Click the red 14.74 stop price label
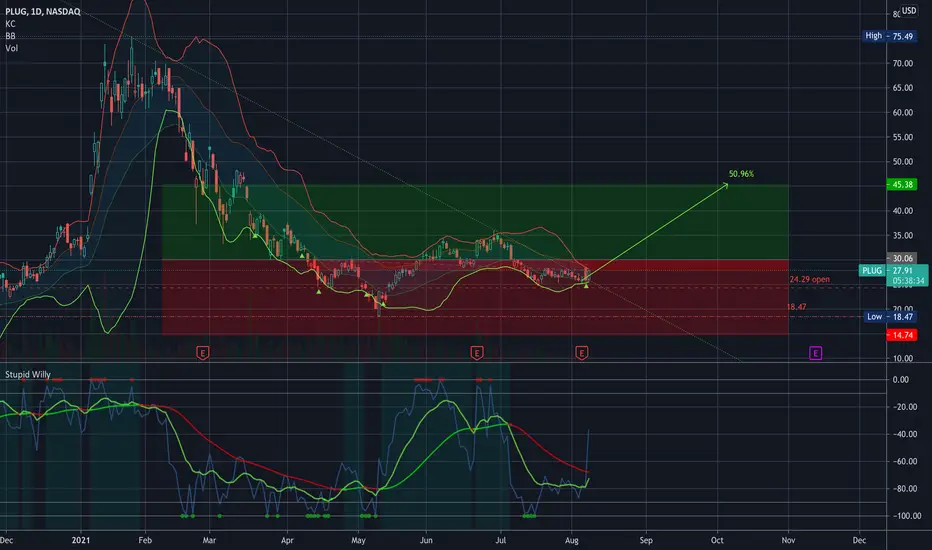The height and width of the screenshot is (550, 932). point(902,335)
